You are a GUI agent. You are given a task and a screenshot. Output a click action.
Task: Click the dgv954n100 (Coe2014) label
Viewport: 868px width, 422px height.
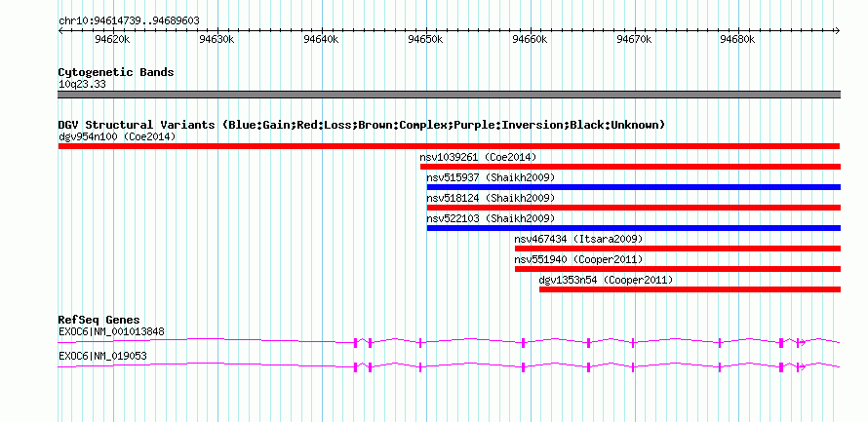pyautogui.click(x=117, y=136)
